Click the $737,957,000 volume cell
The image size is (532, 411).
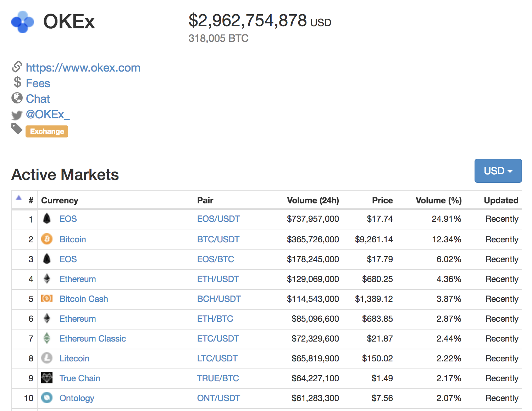pos(313,219)
